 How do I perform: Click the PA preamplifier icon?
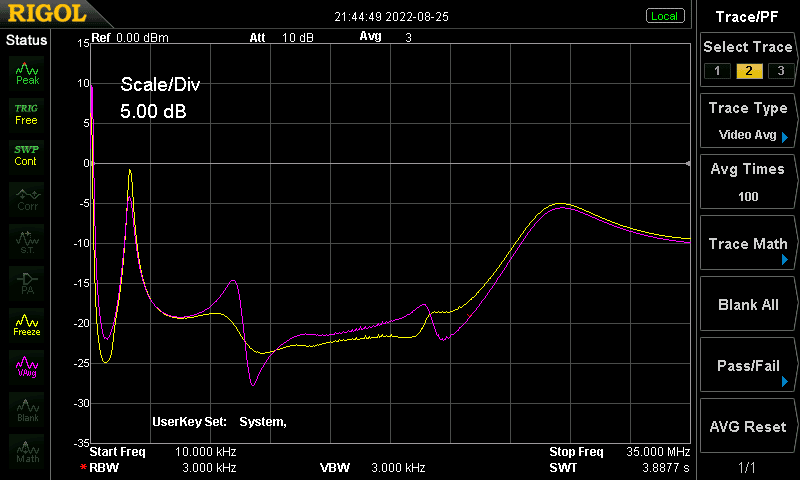pyautogui.click(x=27, y=283)
